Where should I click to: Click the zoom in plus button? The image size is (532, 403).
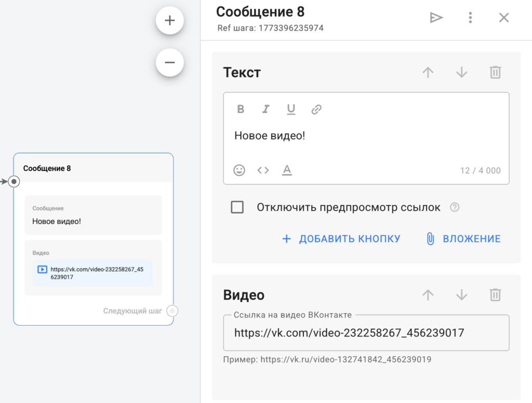pyautogui.click(x=169, y=21)
